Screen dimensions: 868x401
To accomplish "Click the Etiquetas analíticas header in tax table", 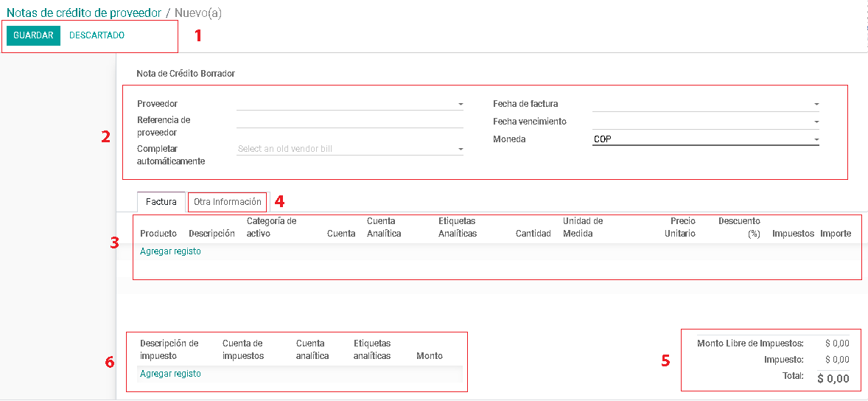I will point(373,349).
